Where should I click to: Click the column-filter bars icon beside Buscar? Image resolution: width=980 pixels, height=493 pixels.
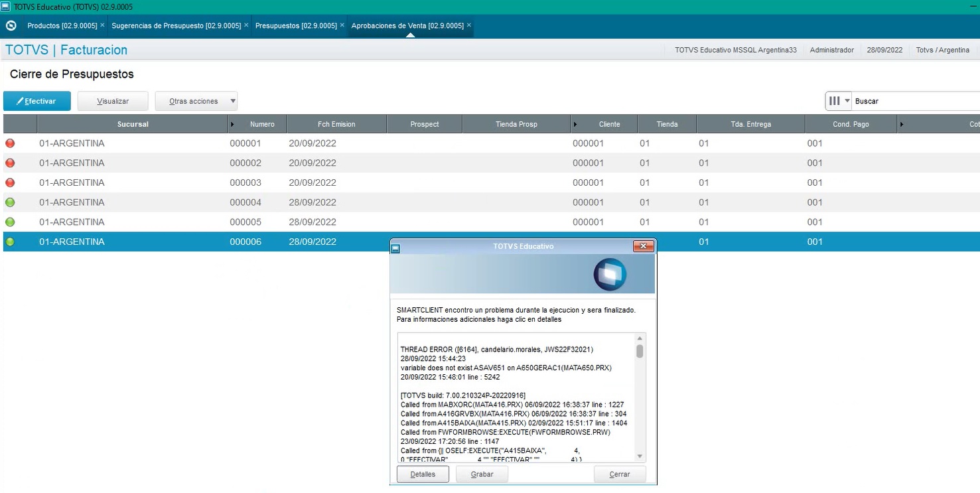(835, 101)
